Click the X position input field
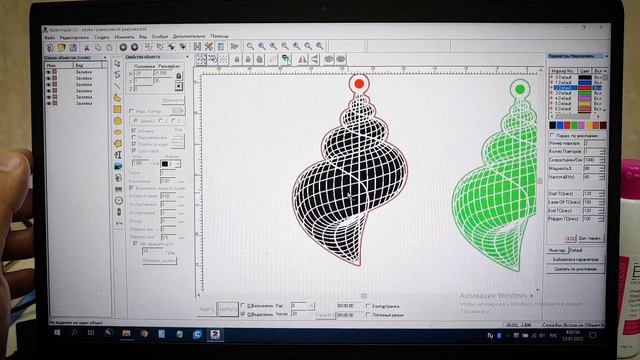 tap(142, 73)
